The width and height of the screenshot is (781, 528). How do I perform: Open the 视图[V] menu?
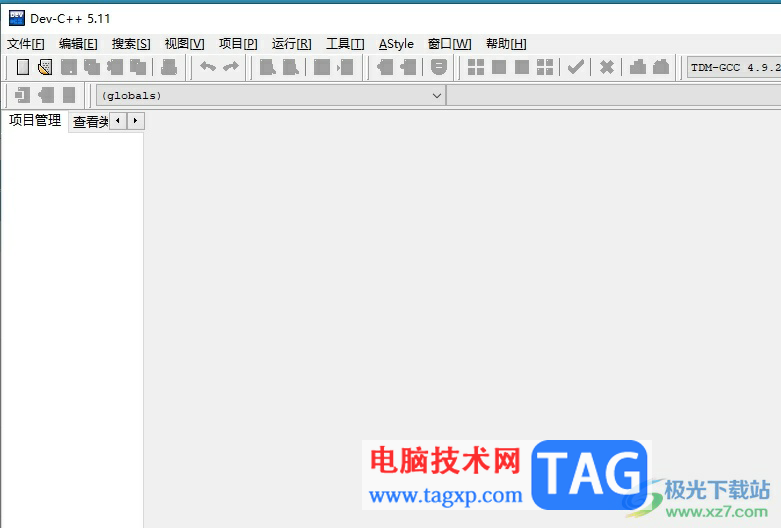tap(184, 44)
